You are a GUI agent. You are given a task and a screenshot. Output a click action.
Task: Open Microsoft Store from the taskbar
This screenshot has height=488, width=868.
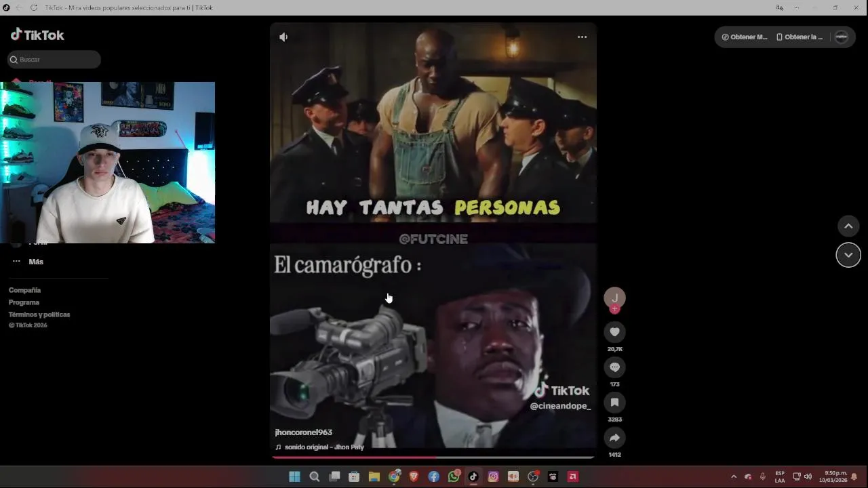click(x=354, y=477)
